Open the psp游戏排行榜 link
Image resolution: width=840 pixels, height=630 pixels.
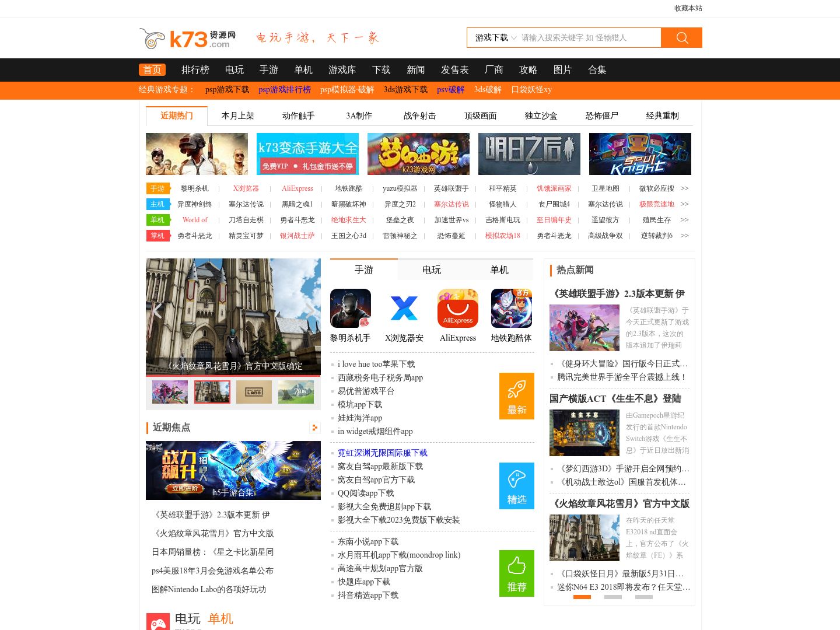285,90
